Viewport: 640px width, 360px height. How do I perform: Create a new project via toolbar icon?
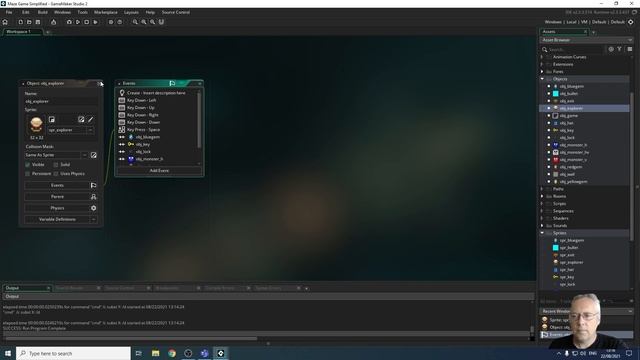[x=20, y=22]
